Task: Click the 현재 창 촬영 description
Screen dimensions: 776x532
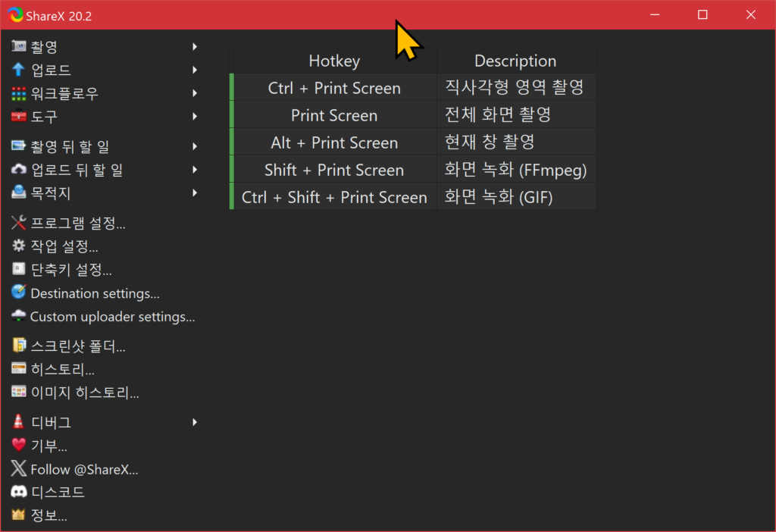Action: 515,142
